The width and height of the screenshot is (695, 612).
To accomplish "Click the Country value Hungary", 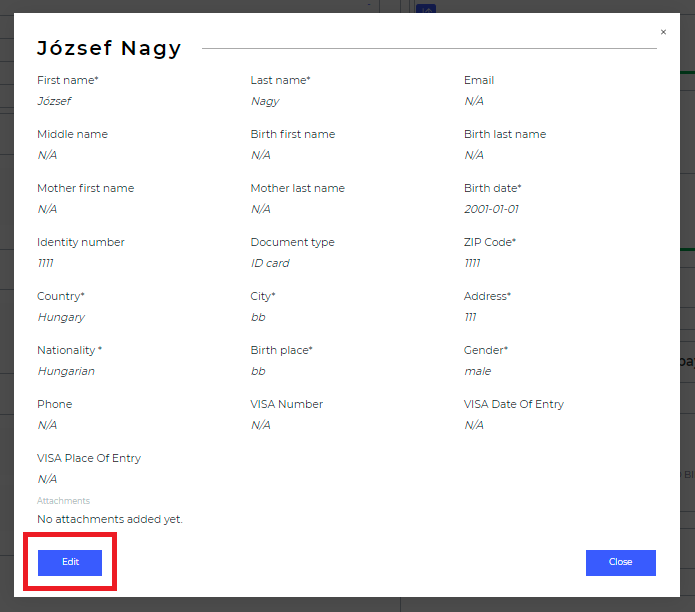I will [x=61, y=317].
